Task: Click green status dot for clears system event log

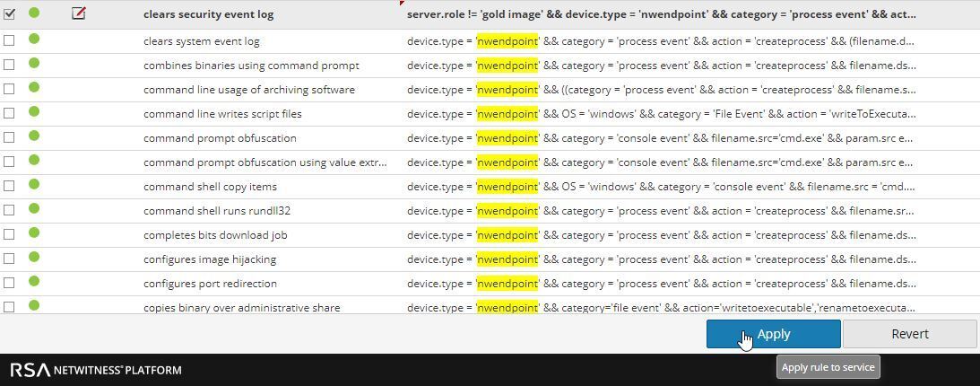Action: 34,39
